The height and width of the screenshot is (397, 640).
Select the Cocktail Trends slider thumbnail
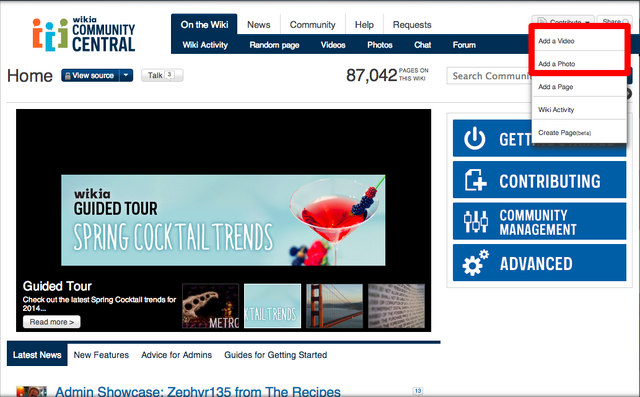(272, 306)
